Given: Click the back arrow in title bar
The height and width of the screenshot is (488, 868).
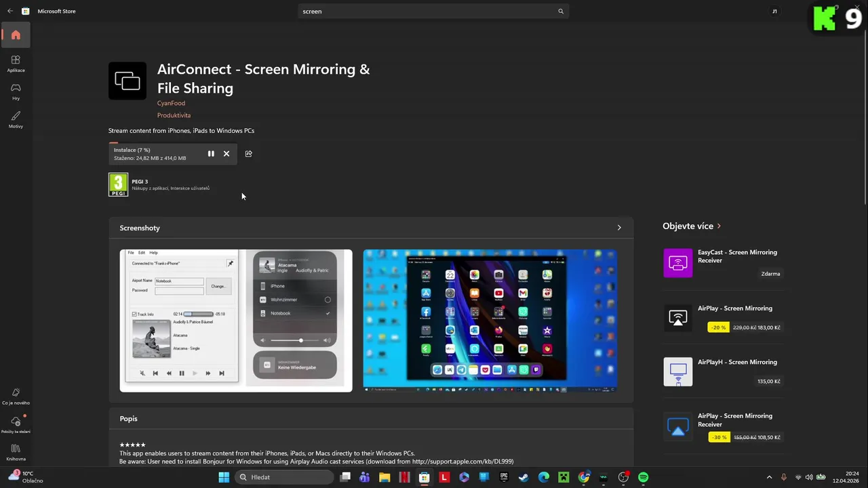Looking at the screenshot, I should [9, 11].
